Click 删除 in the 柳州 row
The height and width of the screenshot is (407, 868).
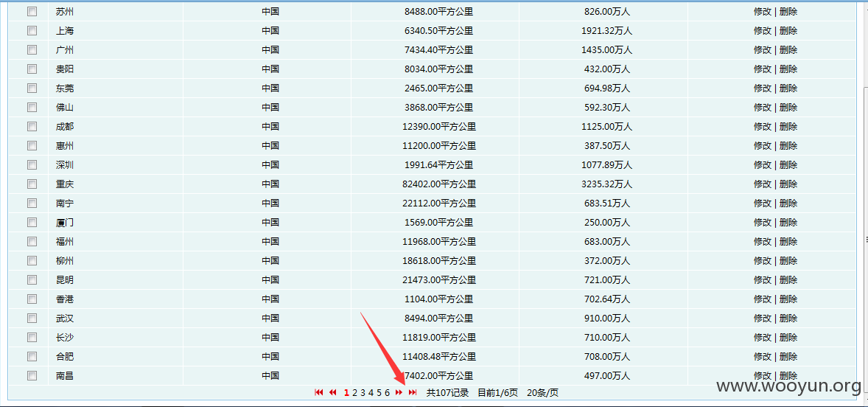click(x=788, y=261)
